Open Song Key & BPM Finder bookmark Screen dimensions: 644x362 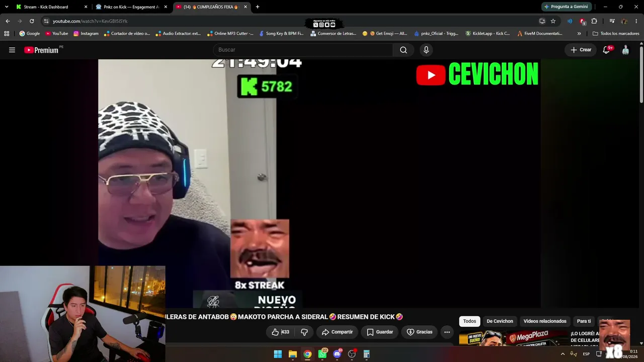click(281, 34)
